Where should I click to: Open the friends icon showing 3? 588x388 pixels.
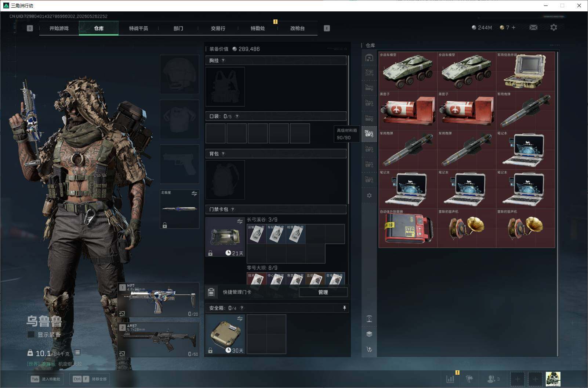pyautogui.click(x=493, y=379)
